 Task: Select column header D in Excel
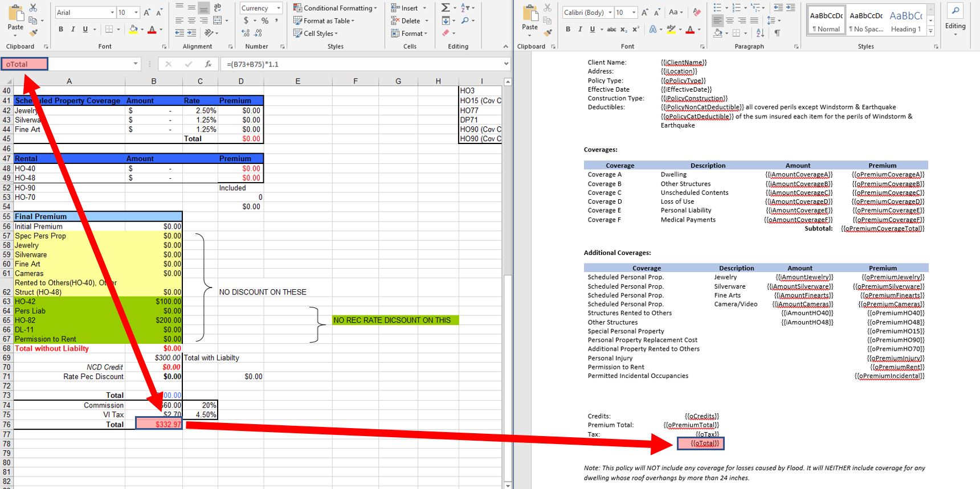[241, 81]
